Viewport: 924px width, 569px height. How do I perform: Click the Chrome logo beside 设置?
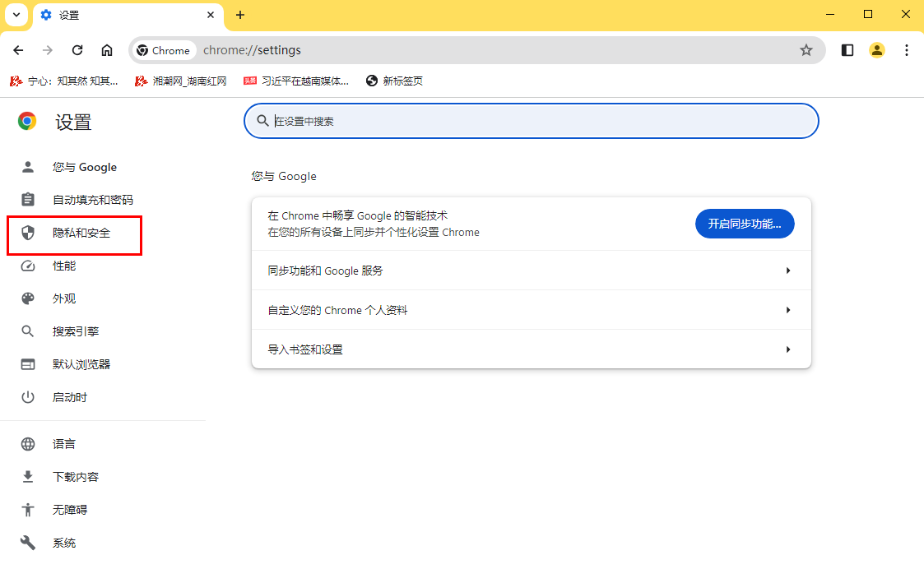[x=27, y=121]
